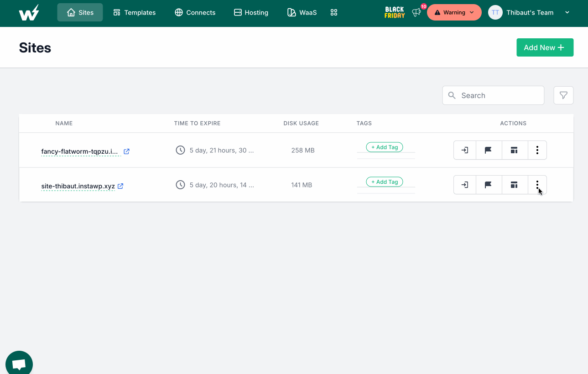Add a tag to fancy-flatworm site
This screenshot has width=588, height=374.
tap(384, 147)
